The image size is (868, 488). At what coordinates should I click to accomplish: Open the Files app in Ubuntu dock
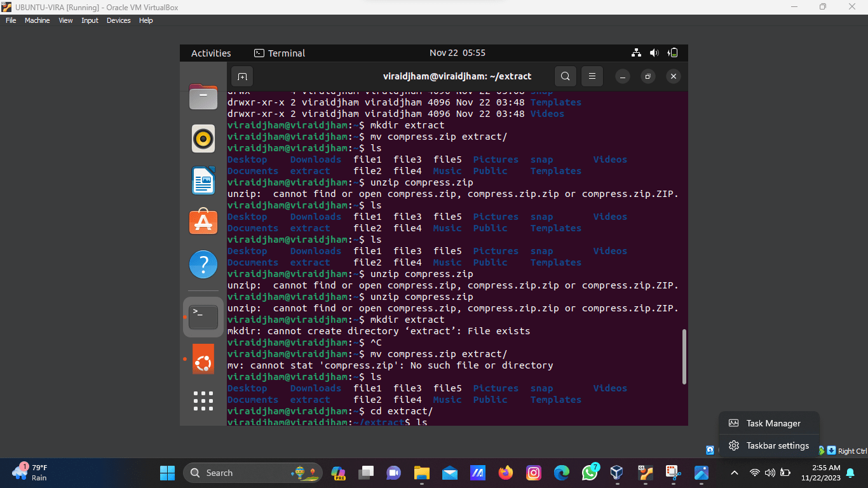pos(203,97)
